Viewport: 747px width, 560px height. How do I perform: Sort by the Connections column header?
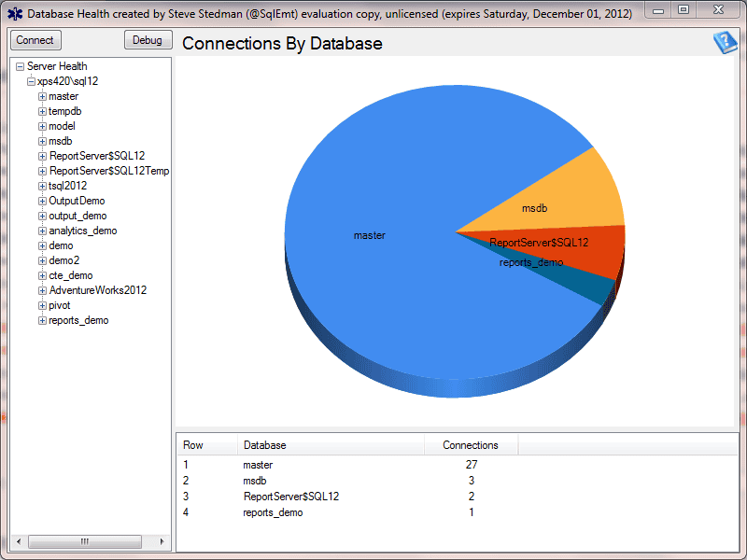[471, 445]
